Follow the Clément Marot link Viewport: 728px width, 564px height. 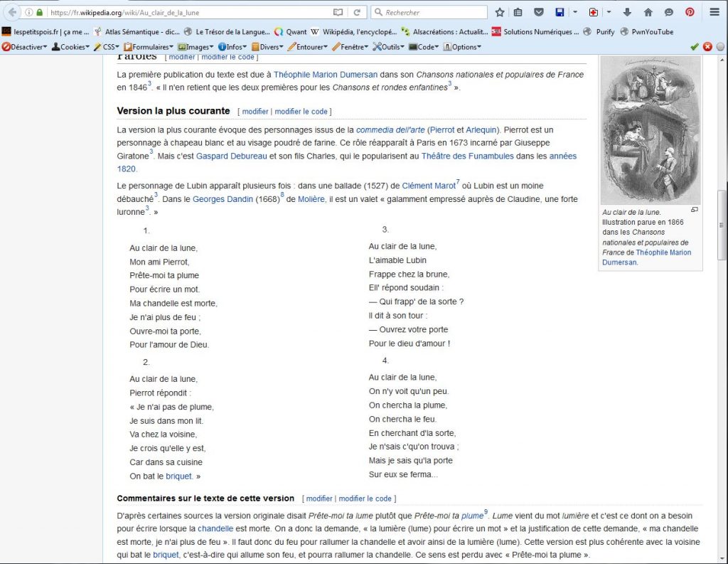pos(429,186)
